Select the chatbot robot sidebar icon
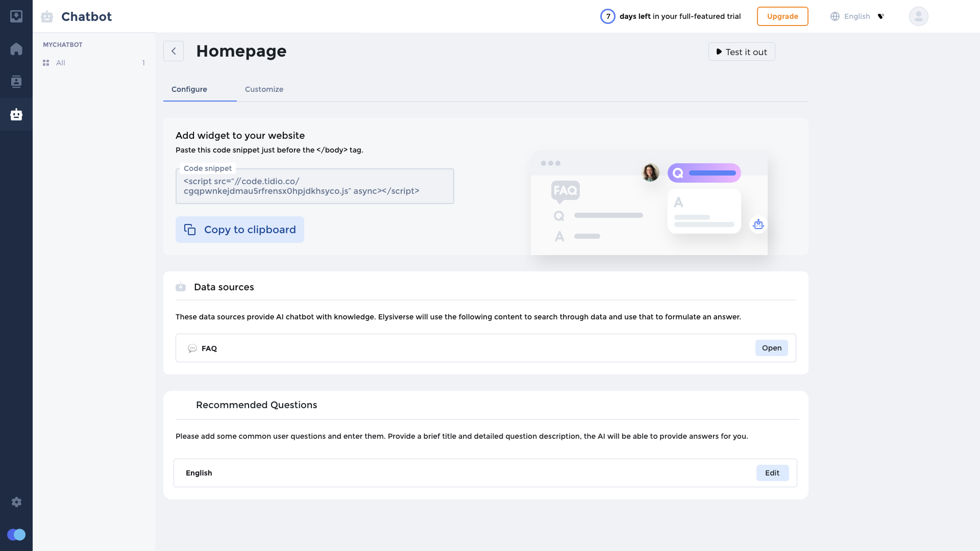980x551 pixels. (x=16, y=114)
